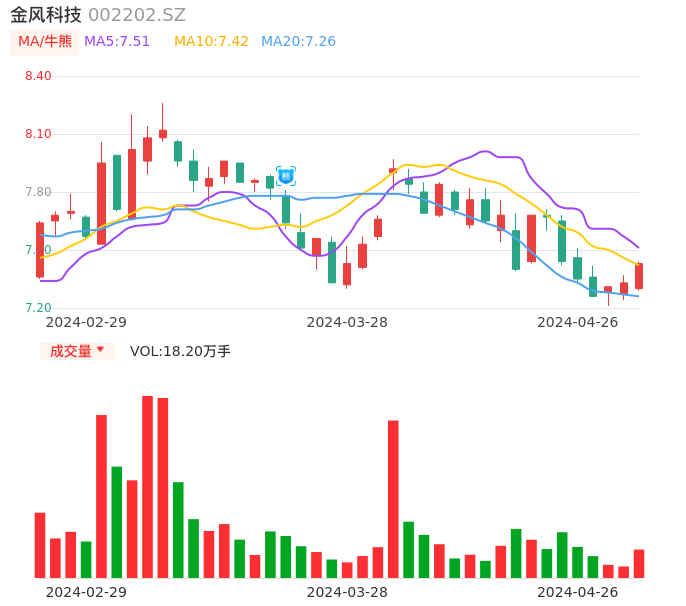Click the last red candlestick on the right

point(639,276)
